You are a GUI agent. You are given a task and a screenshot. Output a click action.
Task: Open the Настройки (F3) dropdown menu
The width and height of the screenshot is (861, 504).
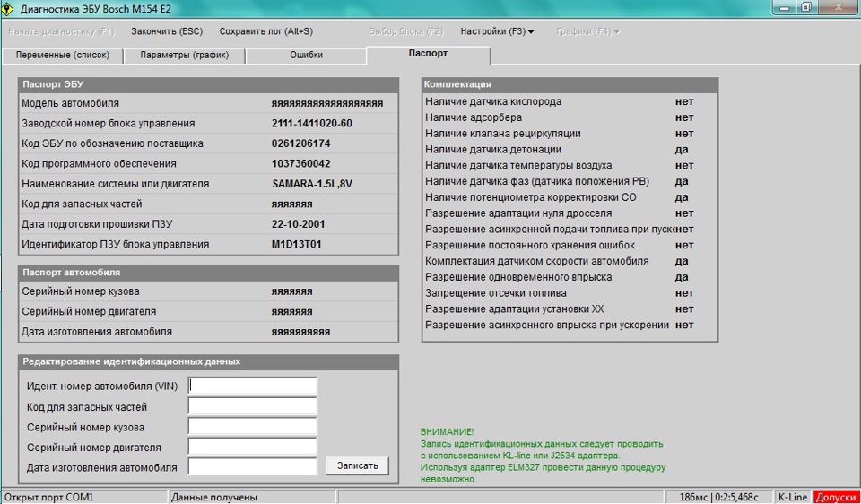497,31
